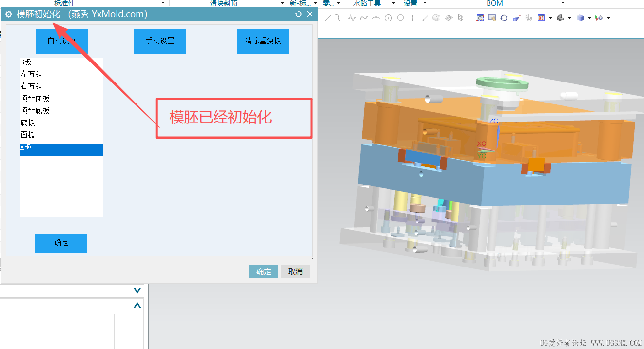Image resolution: width=644 pixels, height=349 pixels.
Task: Open dropdown next to the colored triangle icon
Action: [x=608, y=18]
